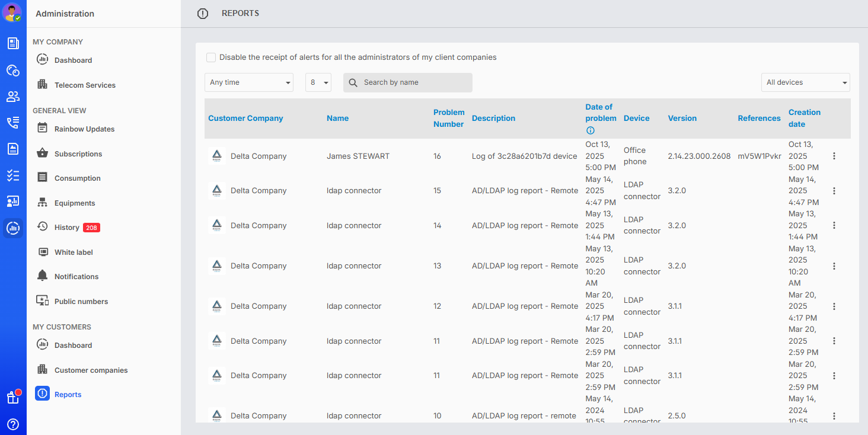Sort by Problem Number column header
Viewport: 868px width, 435px height.
pos(448,119)
